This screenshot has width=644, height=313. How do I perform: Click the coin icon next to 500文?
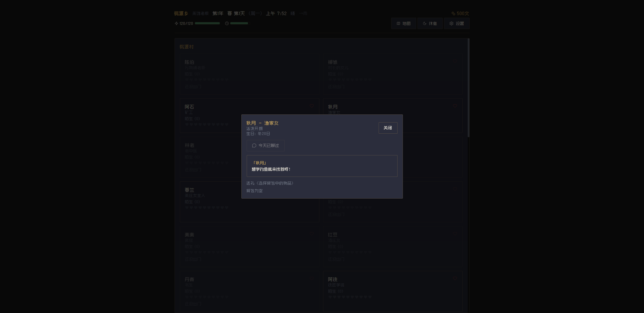(x=453, y=13)
